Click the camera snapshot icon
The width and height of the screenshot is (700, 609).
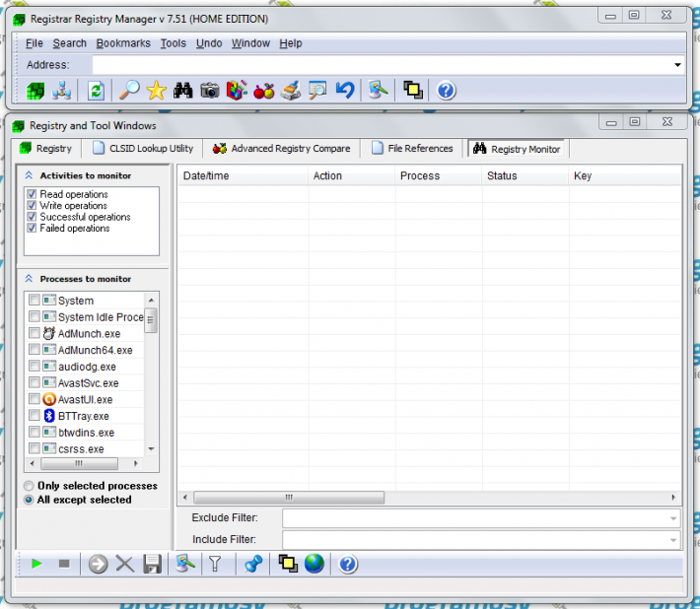(x=210, y=91)
